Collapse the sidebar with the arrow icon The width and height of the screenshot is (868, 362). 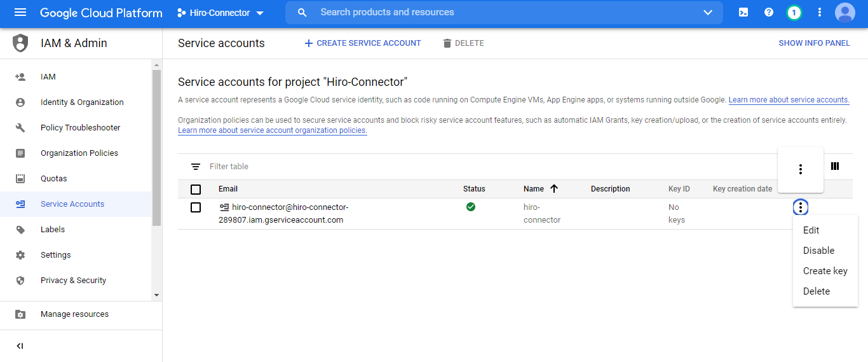point(20,346)
